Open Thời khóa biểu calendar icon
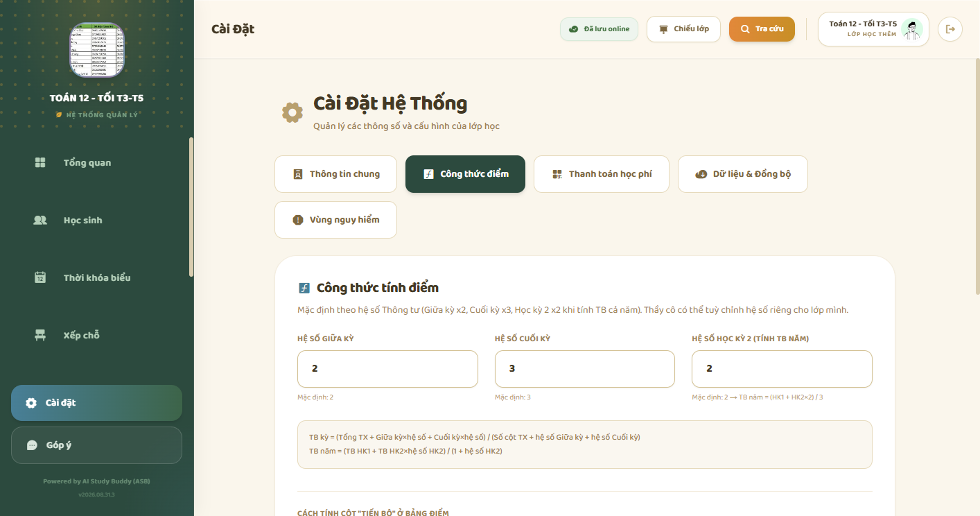The width and height of the screenshot is (980, 516). (x=40, y=277)
